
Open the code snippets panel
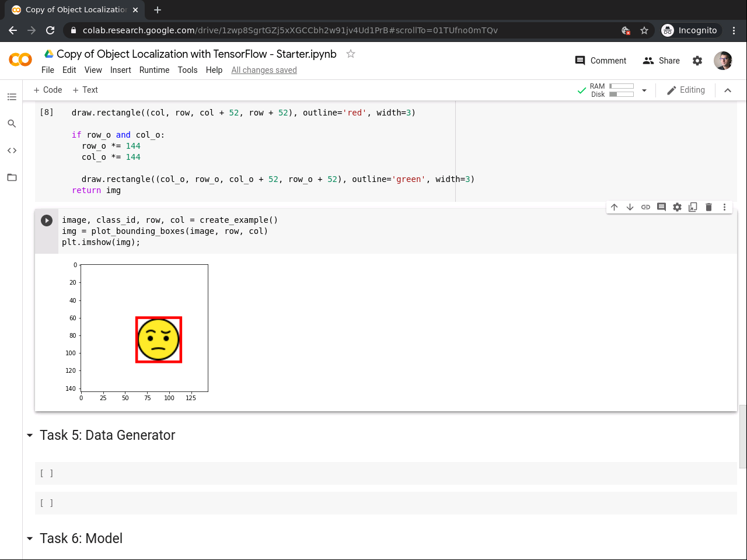click(12, 150)
